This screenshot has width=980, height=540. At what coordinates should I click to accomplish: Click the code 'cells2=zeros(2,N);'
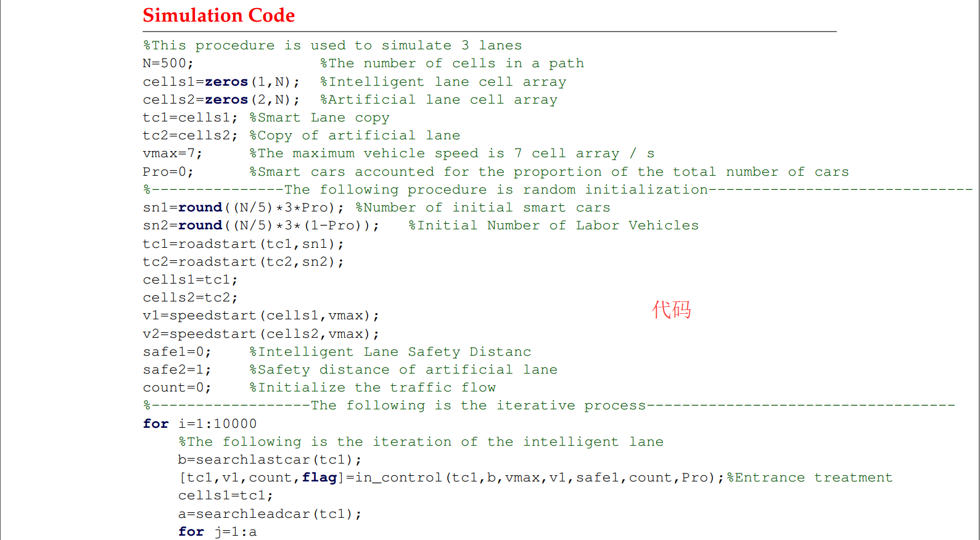(221, 100)
